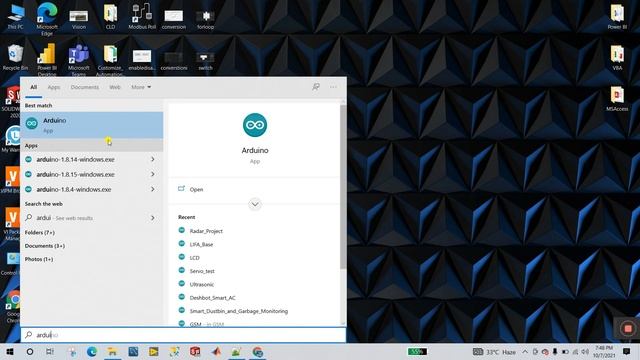Click the search feedback icon
The height and width of the screenshot is (360, 640).
(316, 87)
